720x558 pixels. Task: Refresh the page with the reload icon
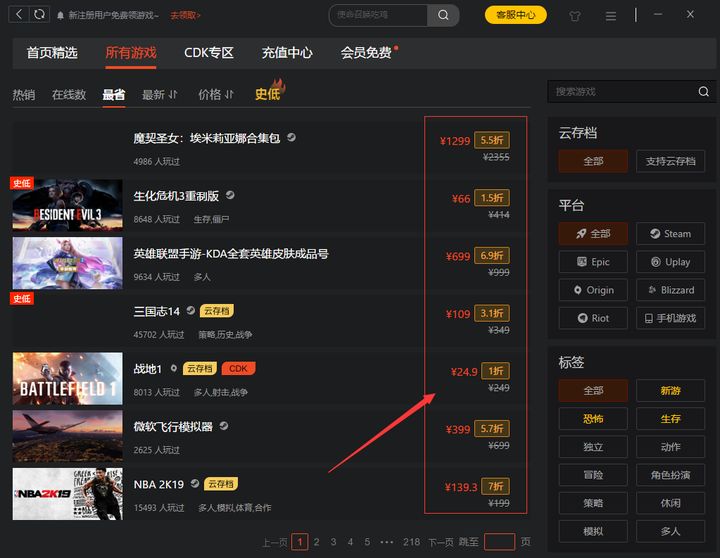pyautogui.click(x=39, y=14)
